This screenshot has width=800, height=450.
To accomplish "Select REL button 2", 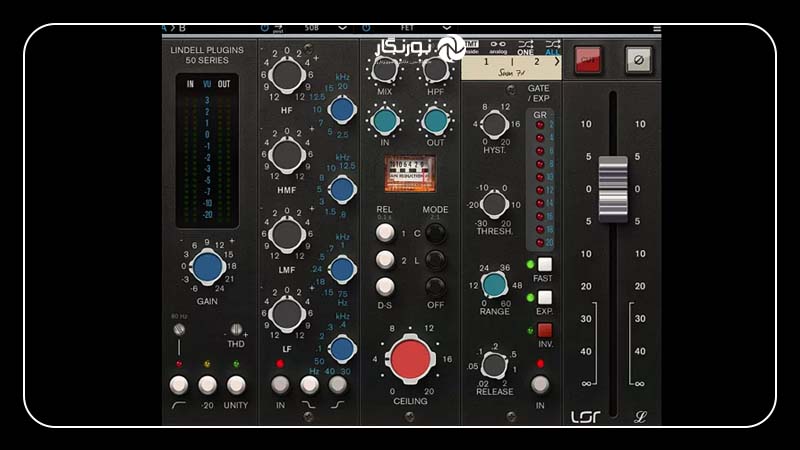I will coord(385,260).
